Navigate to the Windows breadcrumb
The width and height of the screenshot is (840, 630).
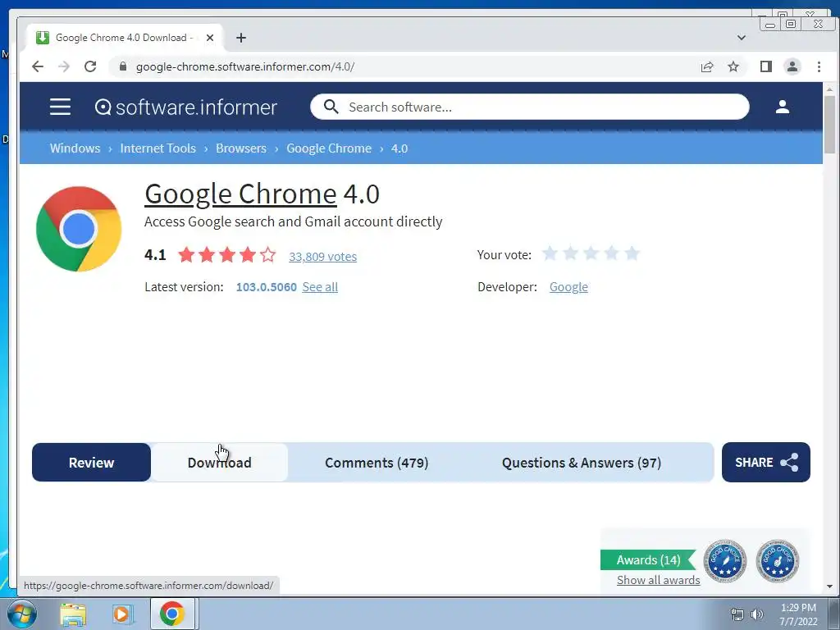pyautogui.click(x=75, y=148)
